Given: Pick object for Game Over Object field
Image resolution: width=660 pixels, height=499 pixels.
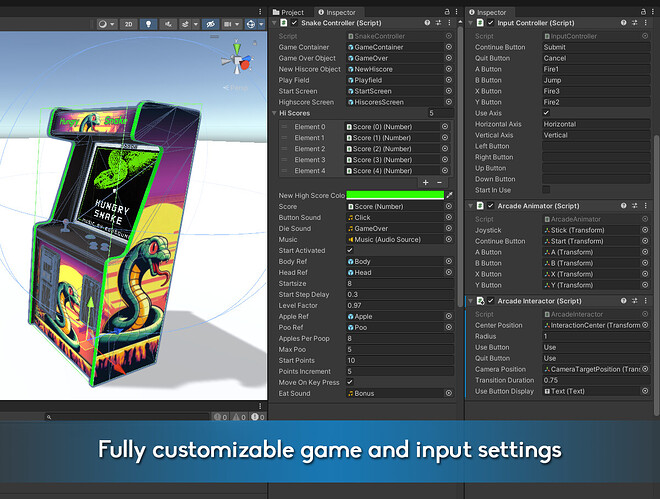Looking at the screenshot, I should pos(449,58).
